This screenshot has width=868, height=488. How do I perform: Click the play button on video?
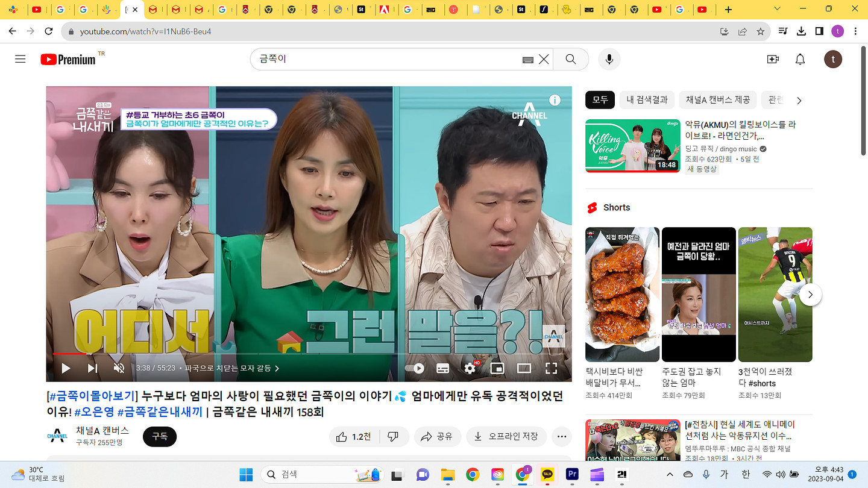(x=66, y=368)
